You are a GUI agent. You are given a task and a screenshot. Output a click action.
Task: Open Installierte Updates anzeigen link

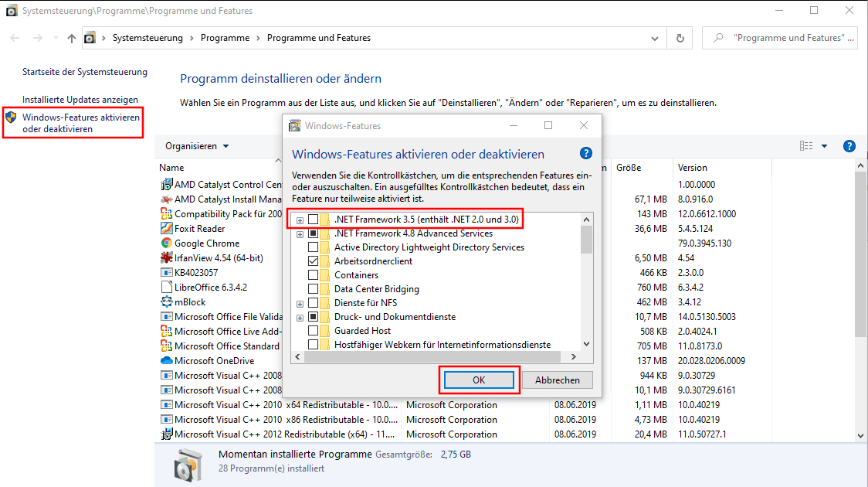click(x=80, y=99)
